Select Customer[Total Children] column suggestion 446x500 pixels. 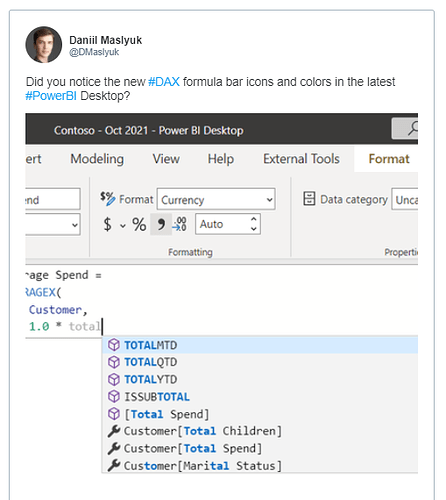pyautogui.click(x=260, y=431)
